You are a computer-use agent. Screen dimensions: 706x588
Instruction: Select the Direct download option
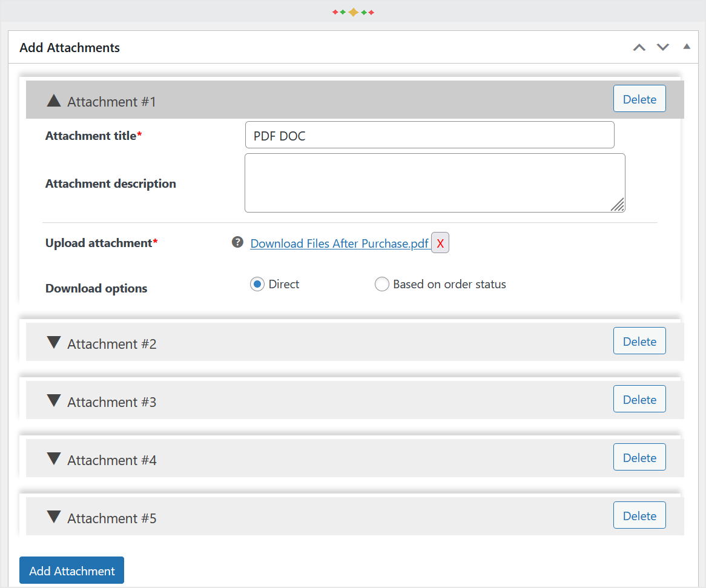257,284
